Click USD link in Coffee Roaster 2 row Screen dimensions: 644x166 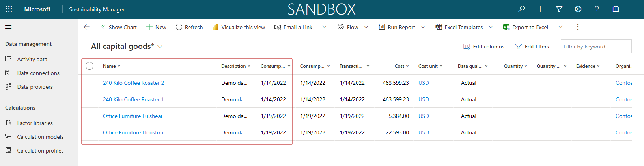424,83
